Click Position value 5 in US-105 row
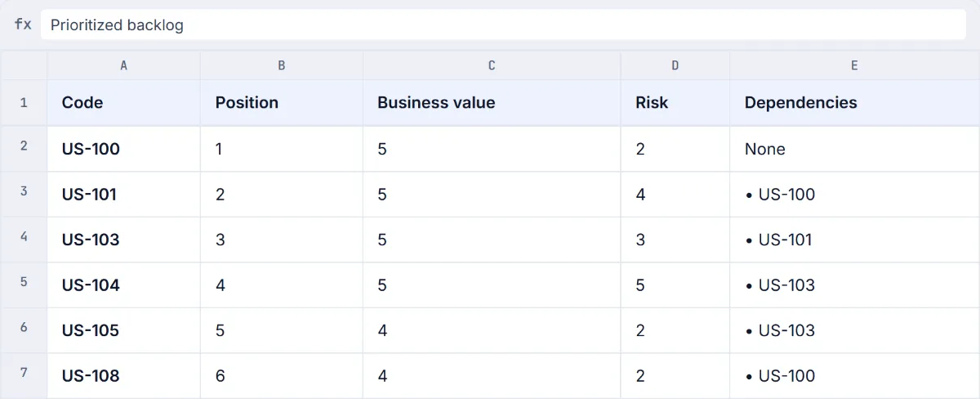This screenshot has height=399, width=980. (x=282, y=330)
